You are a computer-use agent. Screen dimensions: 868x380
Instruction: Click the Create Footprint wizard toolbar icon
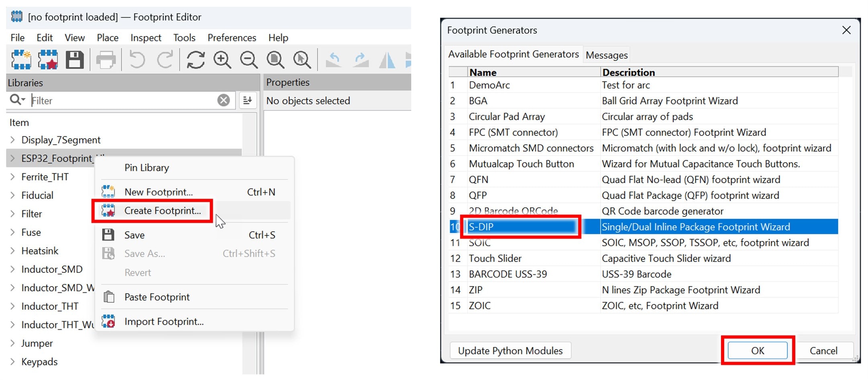tap(48, 60)
